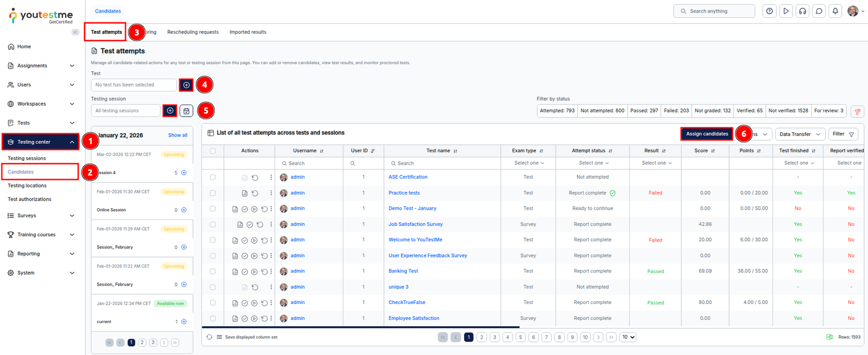Open the rows-per-page dropdown showing 10
The width and height of the screenshot is (868, 355).
tap(628, 337)
